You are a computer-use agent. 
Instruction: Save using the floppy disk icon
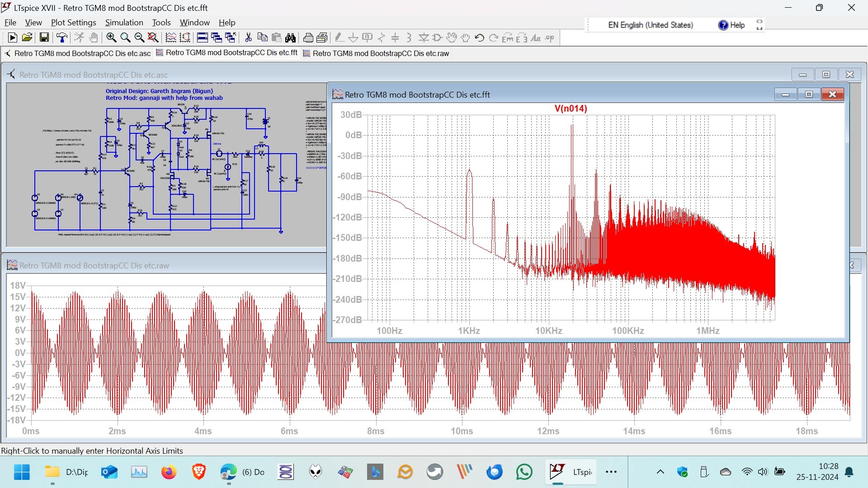44,38
